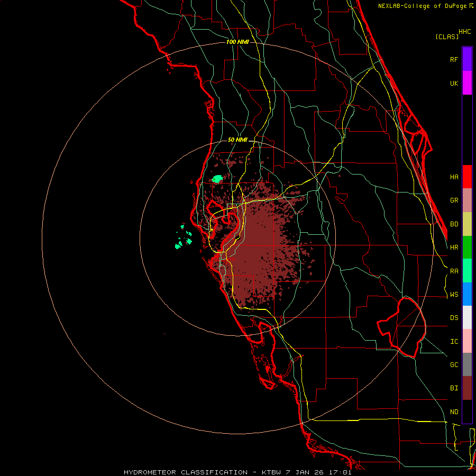Image resolution: width=476 pixels, height=476 pixels.
Task: Click the WS blue legend swatch
Action: pyautogui.click(x=467, y=294)
